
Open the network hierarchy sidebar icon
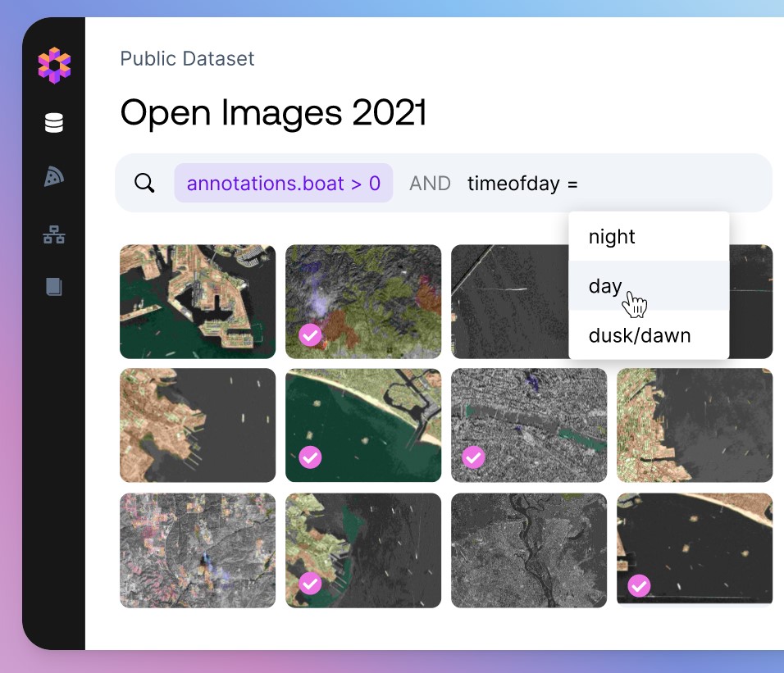pyautogui.click(x=54, y=234)
